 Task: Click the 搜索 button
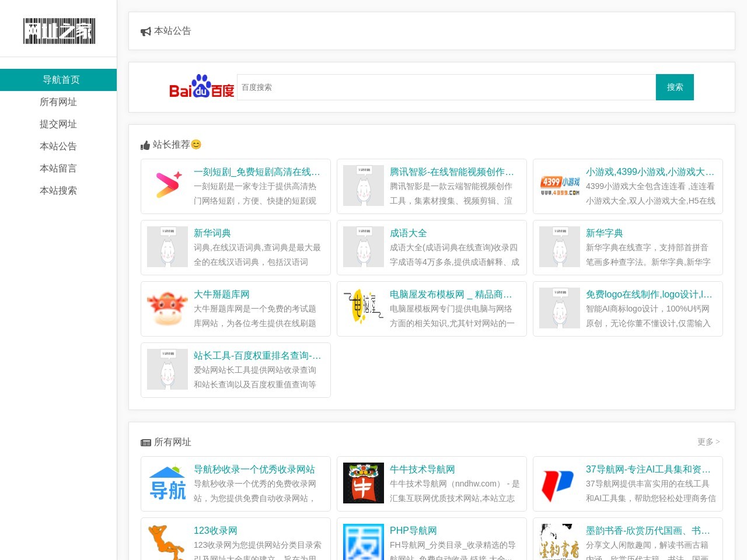(x=675, y=87)
